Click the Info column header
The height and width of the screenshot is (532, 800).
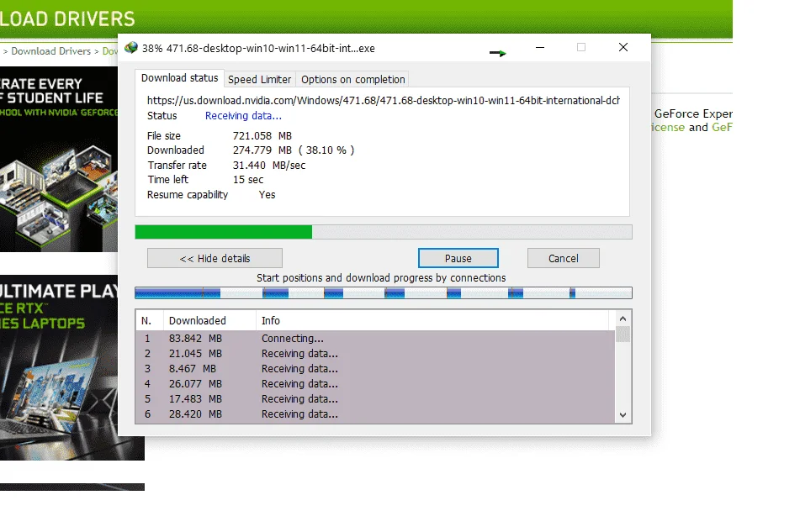pos(432,320)
